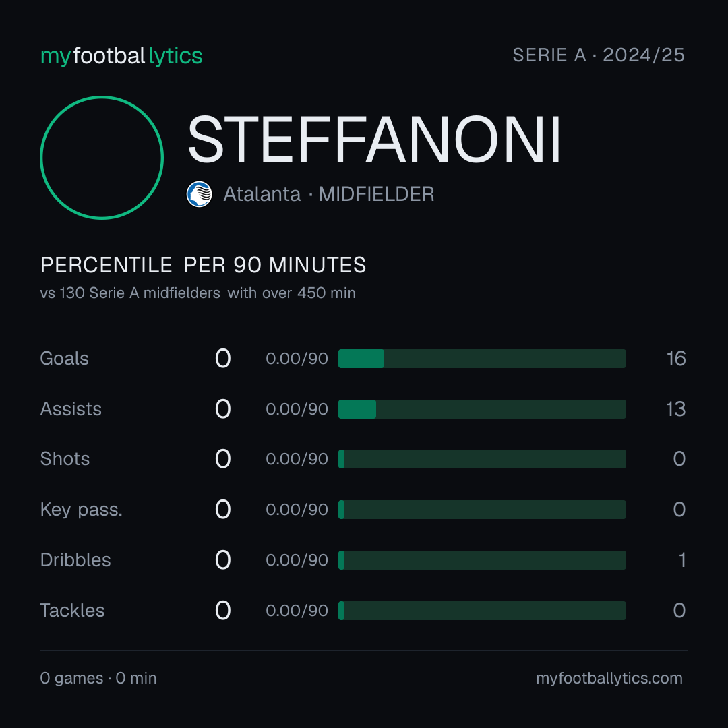
Task: Click the Goals stat label
Action: pos(64,359)
